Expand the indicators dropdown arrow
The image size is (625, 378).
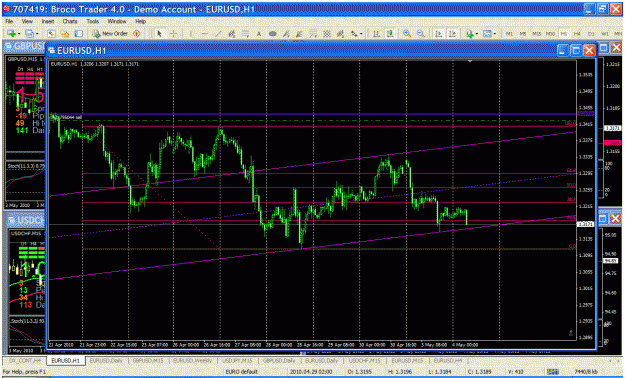[477, 34]
